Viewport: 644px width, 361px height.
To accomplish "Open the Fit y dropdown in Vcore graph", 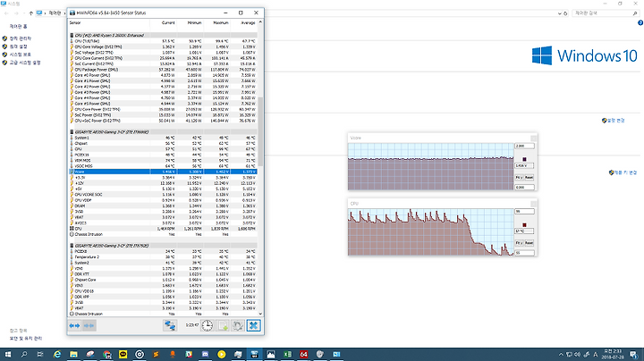I will coord(519,177).
